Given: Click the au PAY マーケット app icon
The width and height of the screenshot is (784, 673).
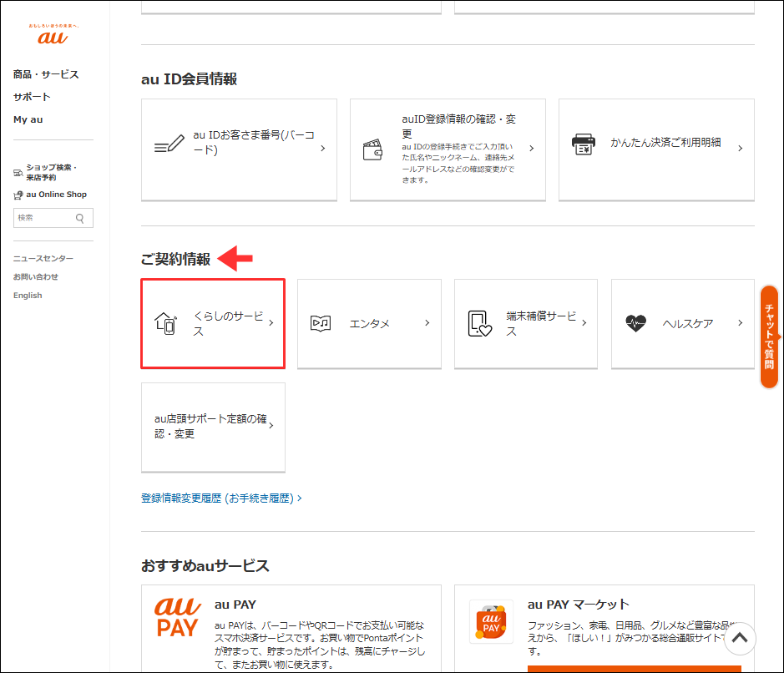Looking at the screenshot, I should tap(491, 622).
